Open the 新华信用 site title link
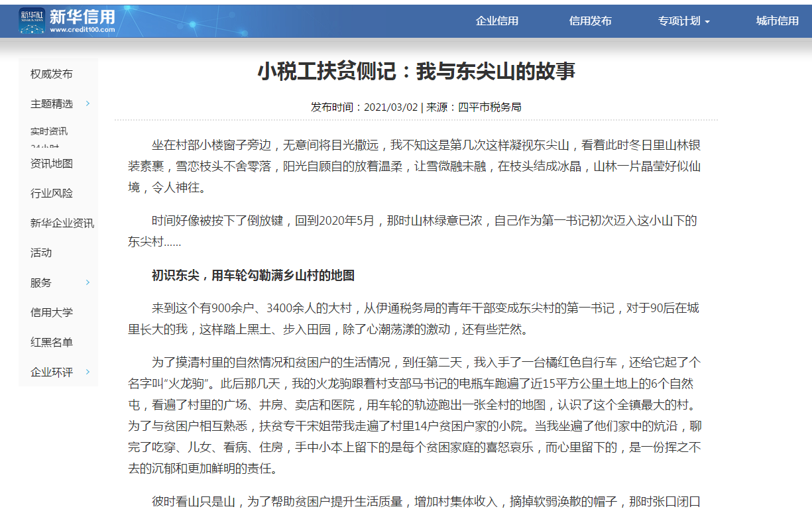This screenshot has height=513, width=812. [82, 21]
